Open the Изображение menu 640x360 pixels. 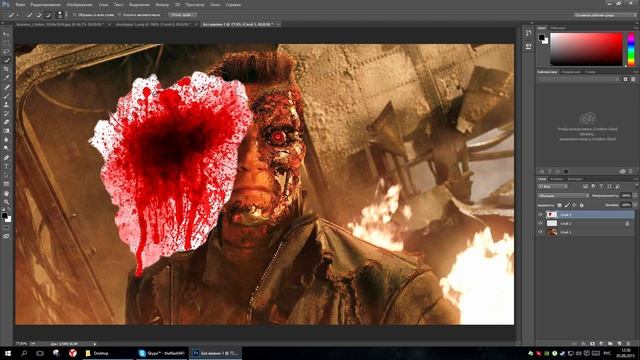coord(79,5)
